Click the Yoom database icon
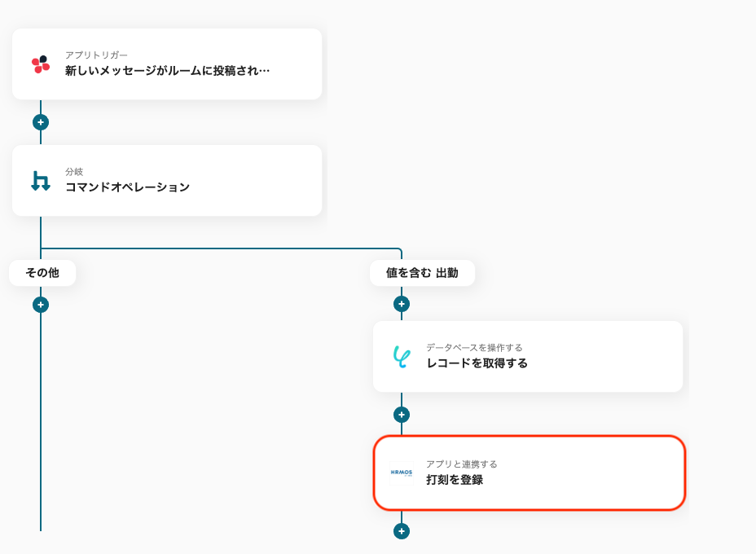This screenshot has width=756, height=554. (402, 357)
